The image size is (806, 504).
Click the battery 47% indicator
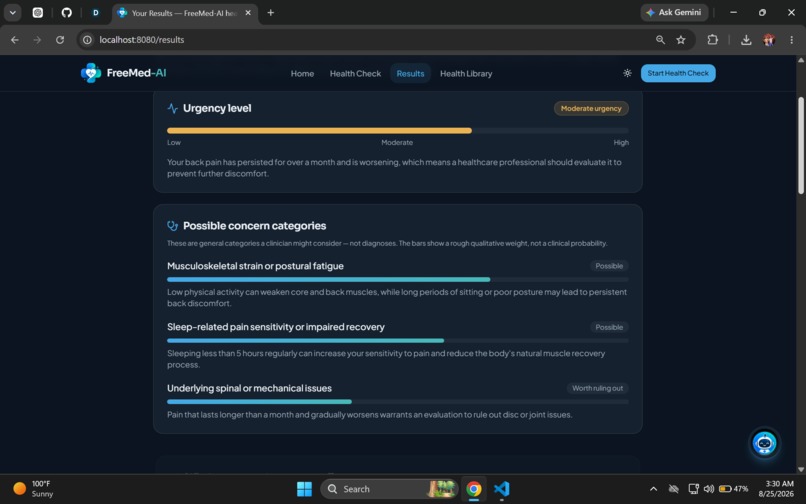734,489
